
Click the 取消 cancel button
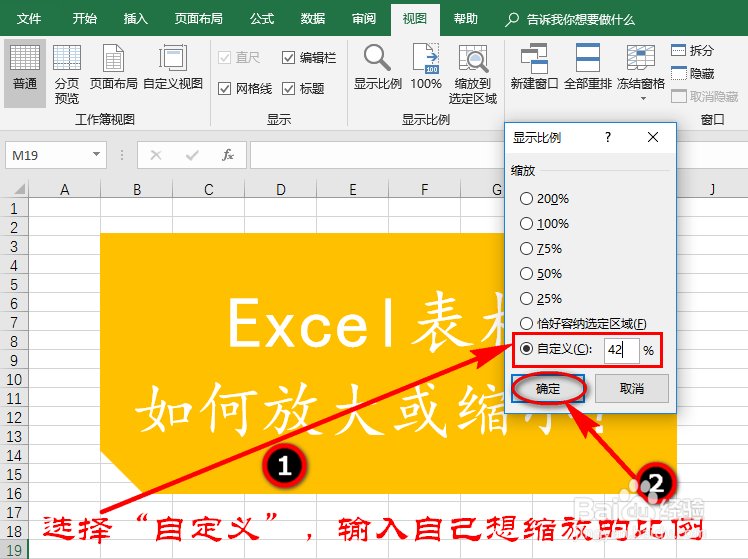(632, 388)
